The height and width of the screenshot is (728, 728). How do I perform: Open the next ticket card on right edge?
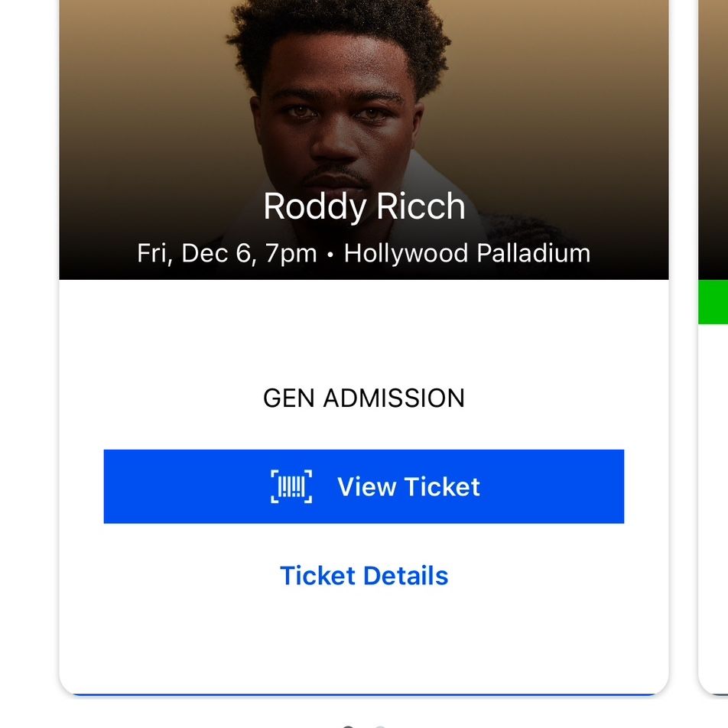713,347
